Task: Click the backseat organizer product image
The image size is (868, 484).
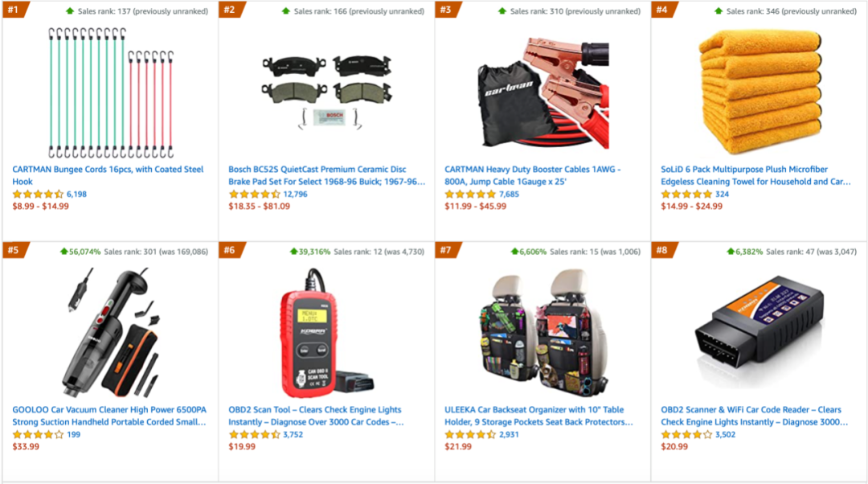Action: point(543,332)
